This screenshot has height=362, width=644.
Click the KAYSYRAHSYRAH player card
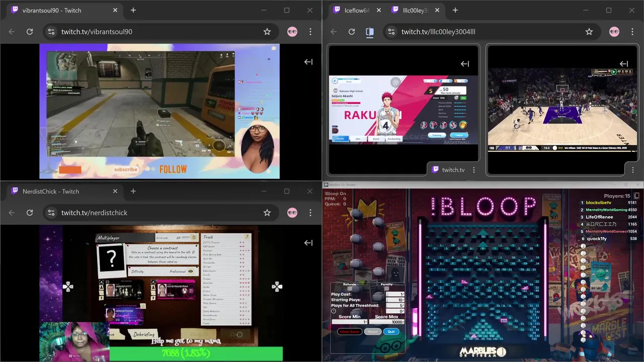click(x=176, y=290)
